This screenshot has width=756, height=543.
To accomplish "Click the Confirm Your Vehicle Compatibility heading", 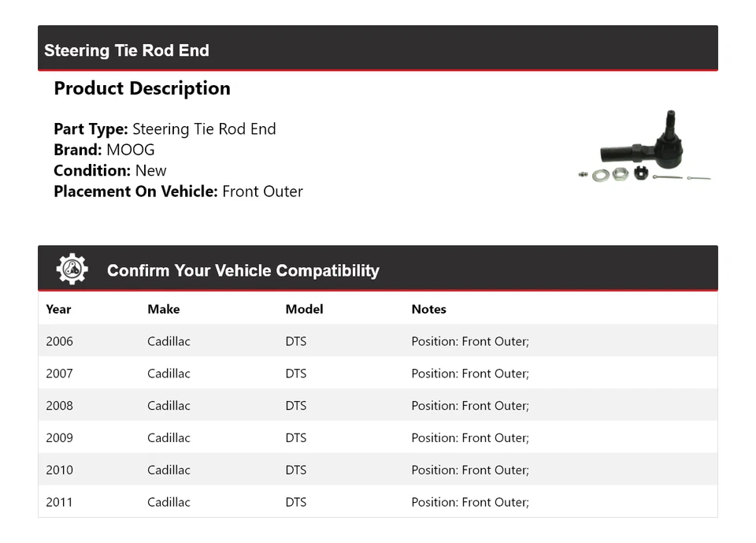I will click(243, 270).
